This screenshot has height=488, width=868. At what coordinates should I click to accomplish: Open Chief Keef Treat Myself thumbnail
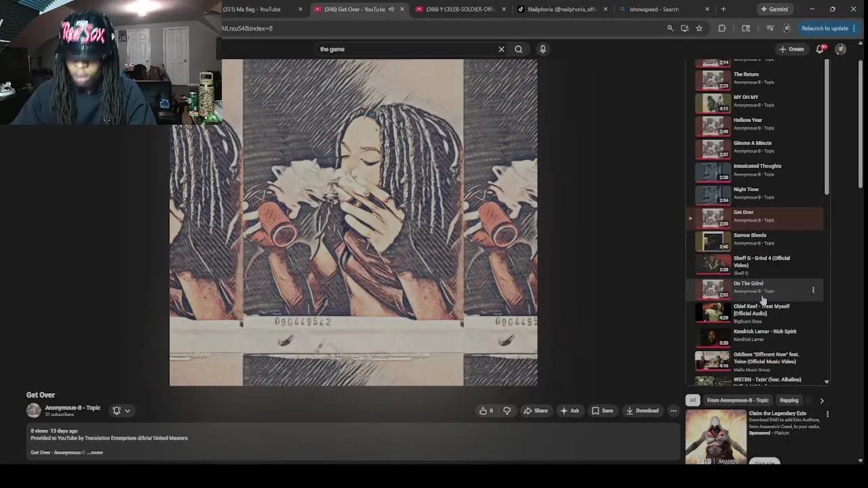click(712, 312)
